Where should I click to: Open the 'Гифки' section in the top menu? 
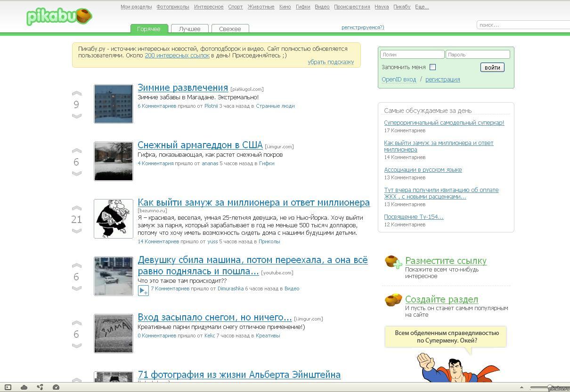point(303,7)
